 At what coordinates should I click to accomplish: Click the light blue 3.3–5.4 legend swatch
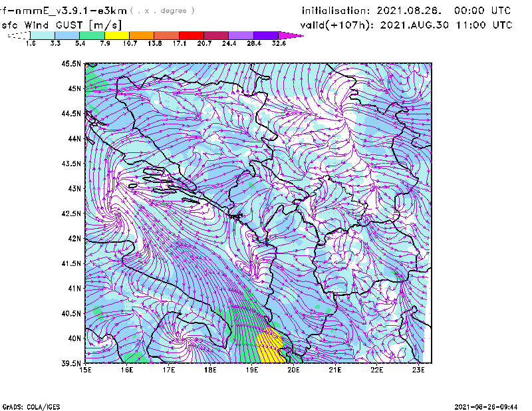click(67, 35)
